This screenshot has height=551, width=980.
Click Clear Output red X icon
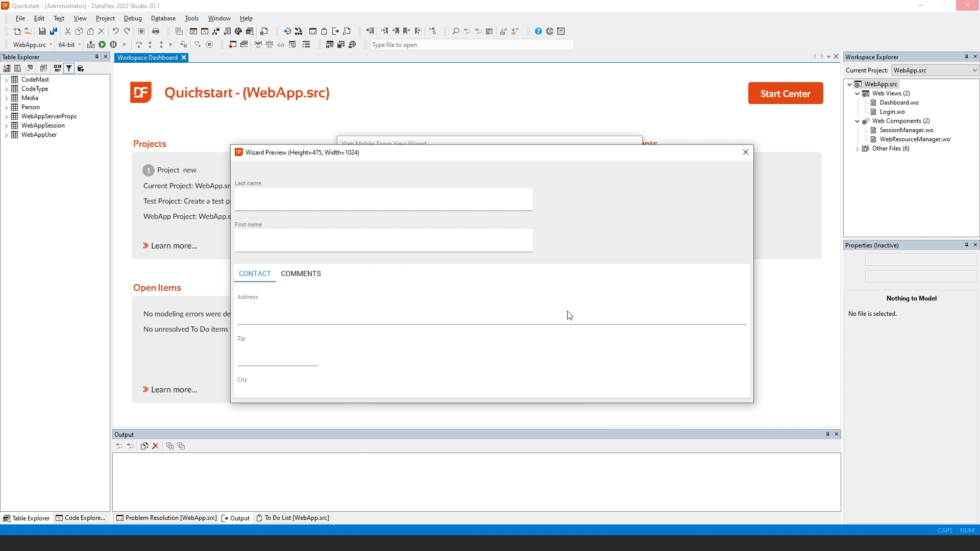156,446
